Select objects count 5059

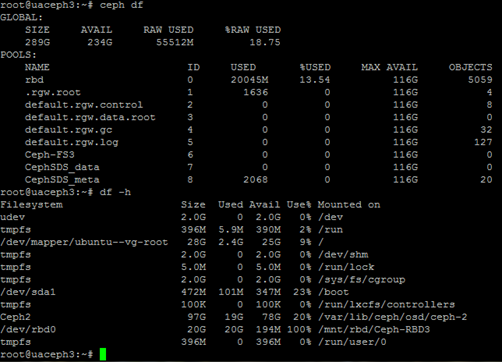point(480,80)
